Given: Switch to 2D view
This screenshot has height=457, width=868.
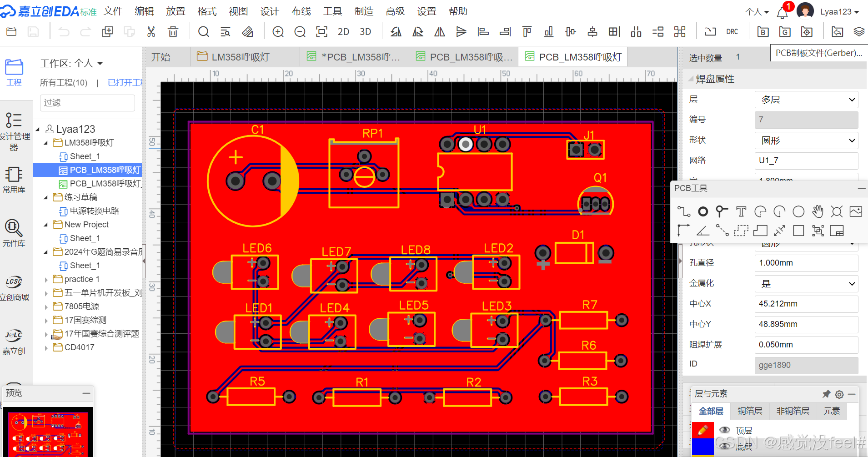Looking at the screenshot, I should (x=343, y=32).
